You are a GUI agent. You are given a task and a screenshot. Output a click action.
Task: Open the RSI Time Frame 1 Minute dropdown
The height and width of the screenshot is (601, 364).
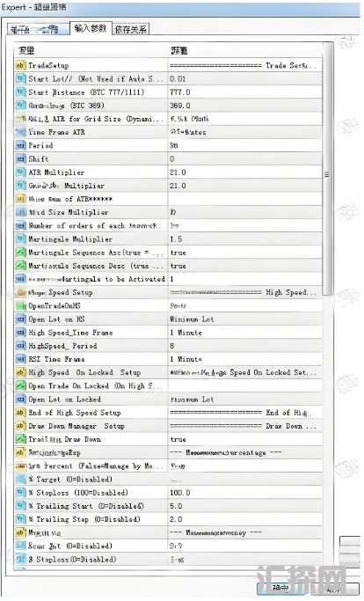244,359
